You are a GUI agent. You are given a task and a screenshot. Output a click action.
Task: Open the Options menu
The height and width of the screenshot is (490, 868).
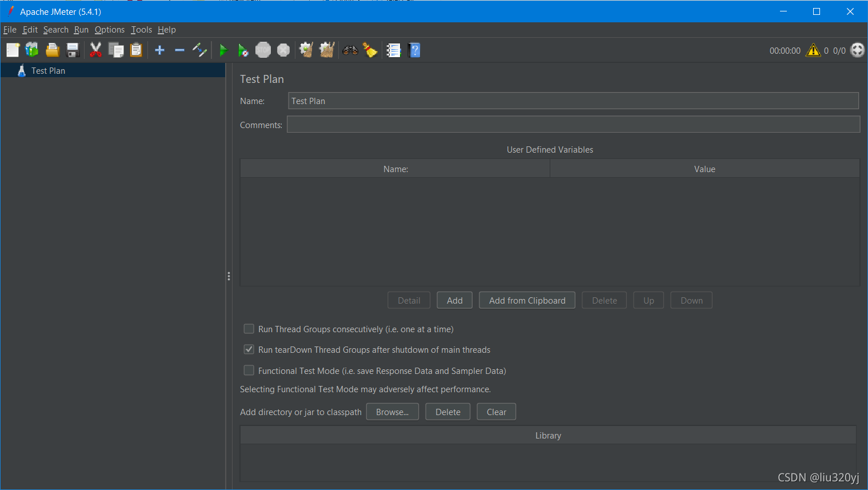point(110,30)
